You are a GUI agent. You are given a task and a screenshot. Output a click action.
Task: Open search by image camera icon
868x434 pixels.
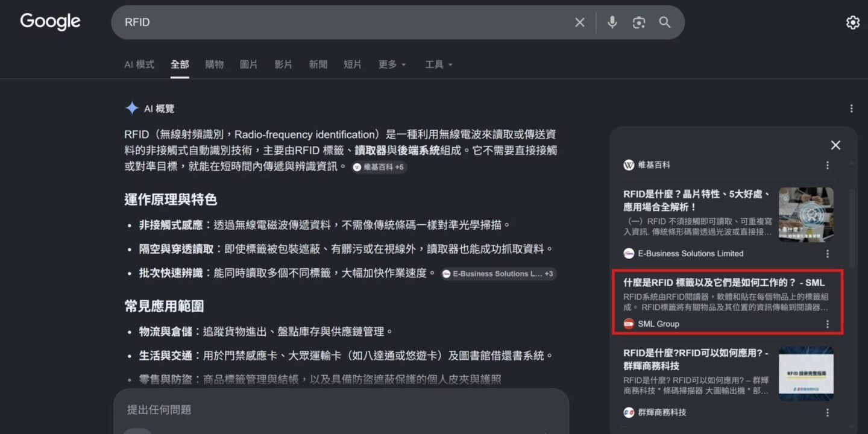tap(639, 22)
